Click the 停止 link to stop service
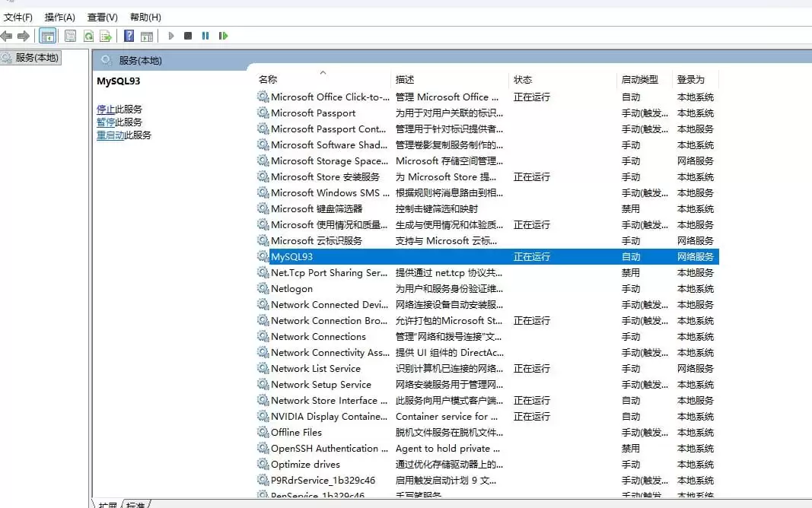 tap(106, 110)
